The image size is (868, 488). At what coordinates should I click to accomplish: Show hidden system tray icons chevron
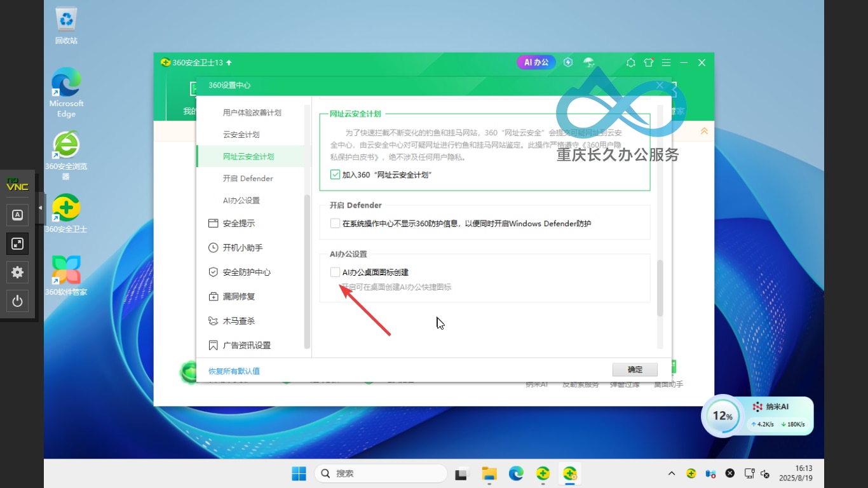[x=672, y=473]
